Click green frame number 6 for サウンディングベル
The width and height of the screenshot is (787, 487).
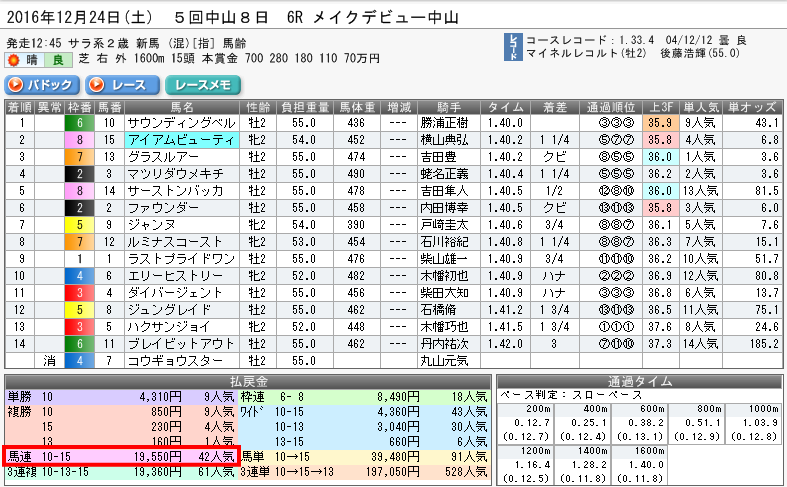click(80, 123)
